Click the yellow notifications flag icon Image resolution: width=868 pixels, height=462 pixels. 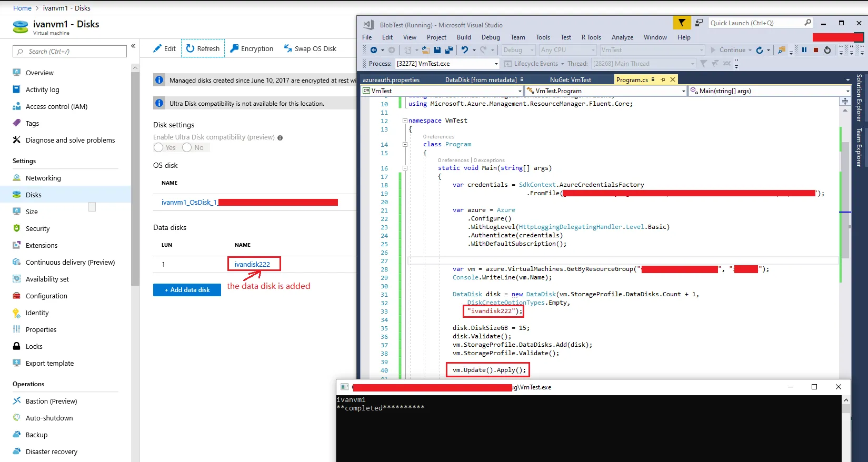(x=682, y=23)
